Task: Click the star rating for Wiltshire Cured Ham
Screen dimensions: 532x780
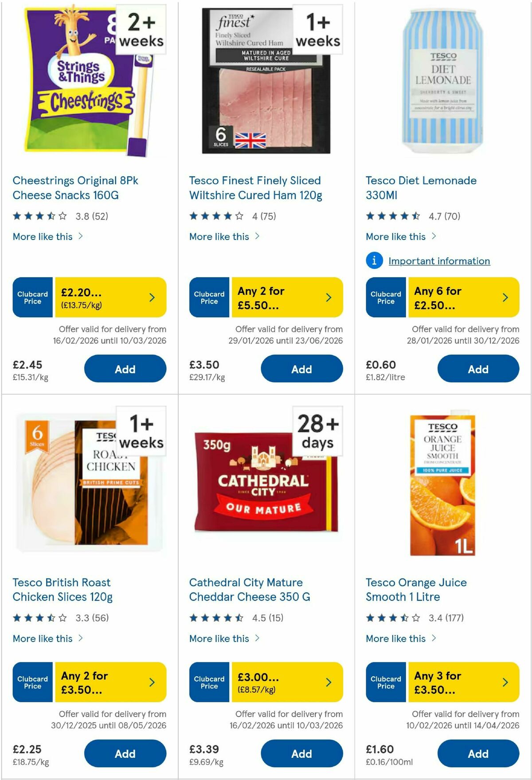Action: pyautogui.click(x=216, y=216)
